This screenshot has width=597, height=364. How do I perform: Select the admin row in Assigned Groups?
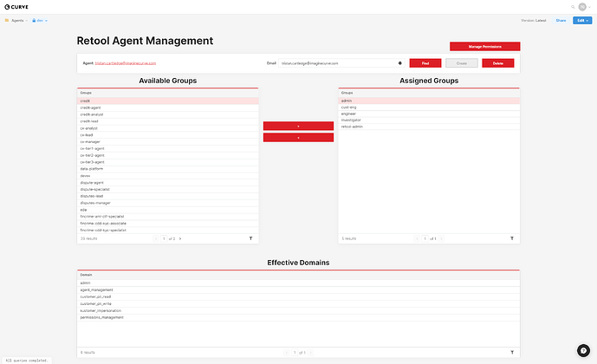(x=429, y=101)
